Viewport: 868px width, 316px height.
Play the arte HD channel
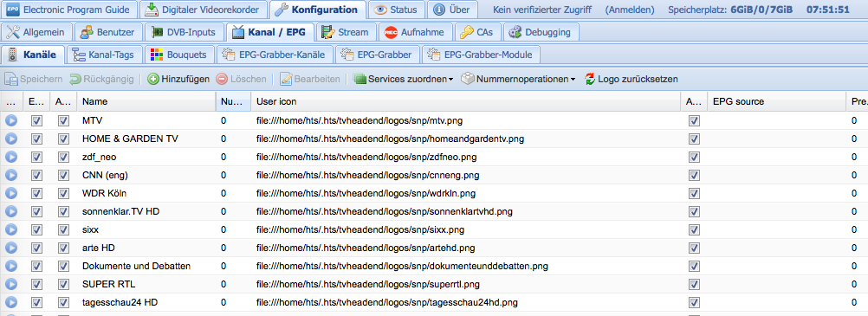tap(11, 248)
